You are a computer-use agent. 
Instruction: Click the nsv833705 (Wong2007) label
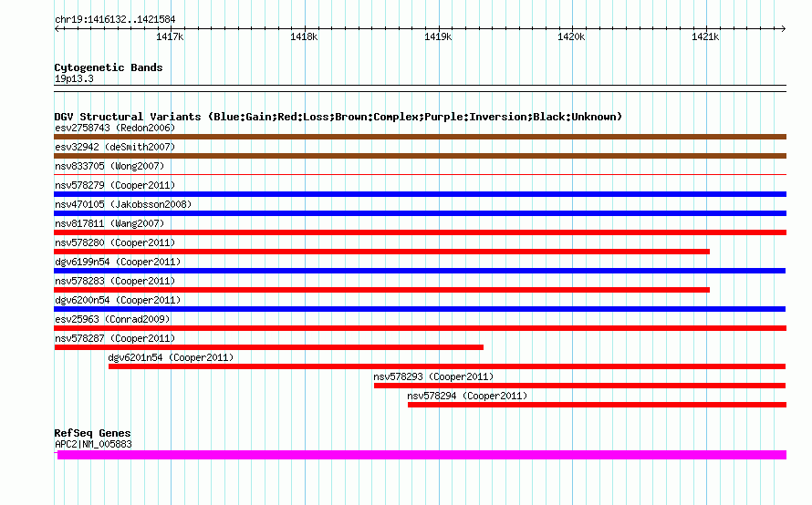pos(109,166)
